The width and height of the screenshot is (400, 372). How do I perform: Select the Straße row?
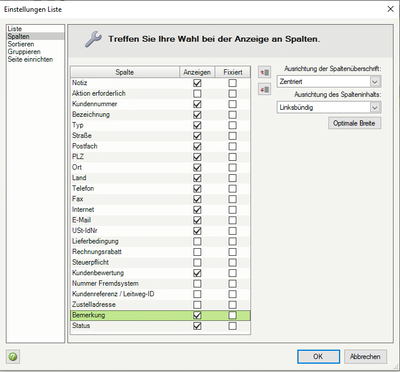160,136
